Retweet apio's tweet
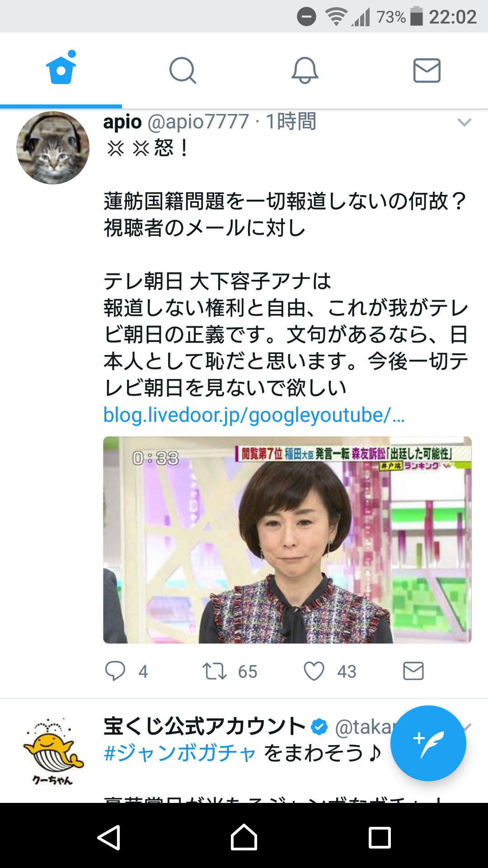This screenshot has height=868, width=488. click(x=215, y=671)
